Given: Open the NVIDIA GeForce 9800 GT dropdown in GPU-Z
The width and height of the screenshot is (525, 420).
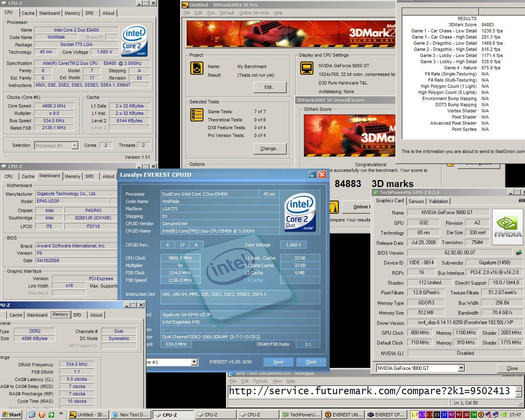Looking at the screenshot, I should 461,368.
